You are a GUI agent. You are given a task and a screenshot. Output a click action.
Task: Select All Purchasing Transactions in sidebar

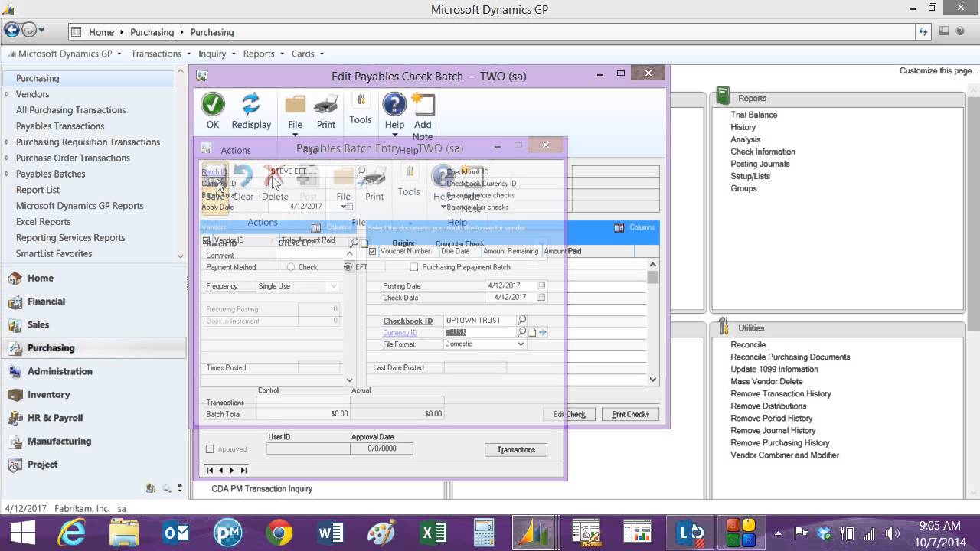pos(70,110)
